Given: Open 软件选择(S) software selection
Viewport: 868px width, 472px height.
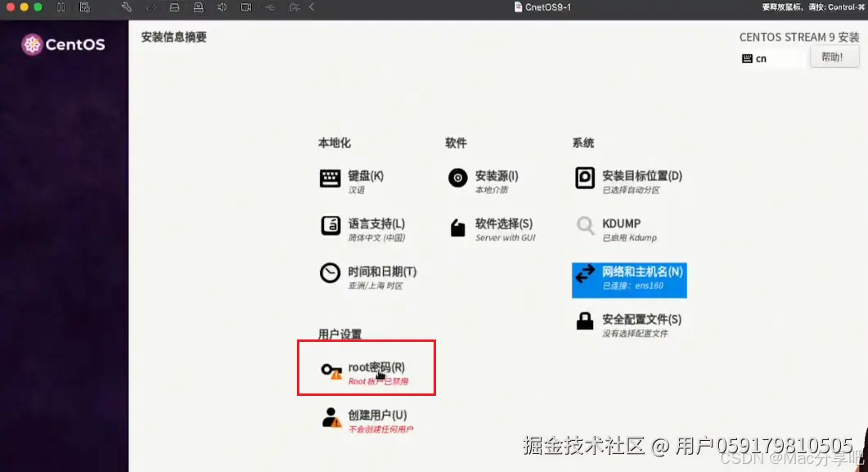Looking at the screenshot, I should [457, 227].
